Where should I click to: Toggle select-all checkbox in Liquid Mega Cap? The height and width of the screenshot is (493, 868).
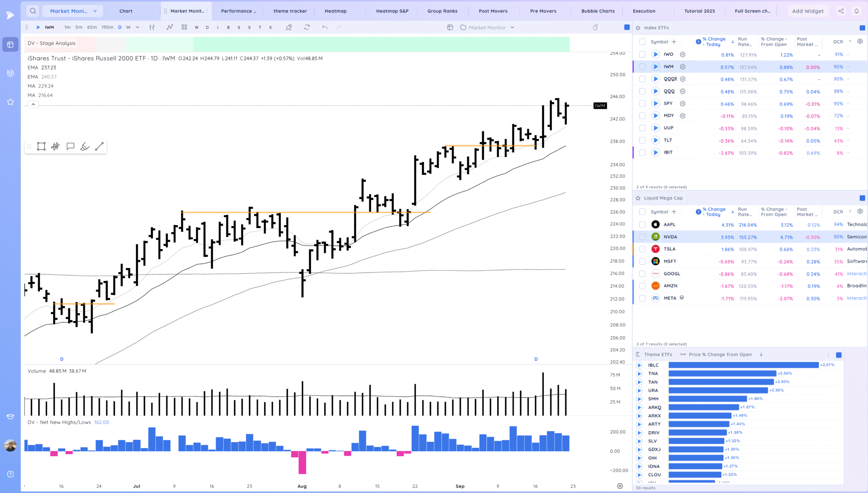[642, 212]
